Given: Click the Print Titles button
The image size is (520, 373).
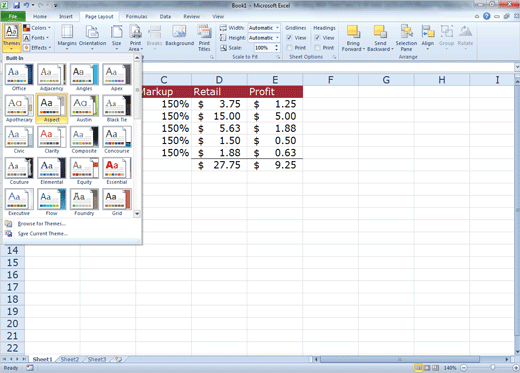Looking at the screenshot, I should [x=204, y=38].
